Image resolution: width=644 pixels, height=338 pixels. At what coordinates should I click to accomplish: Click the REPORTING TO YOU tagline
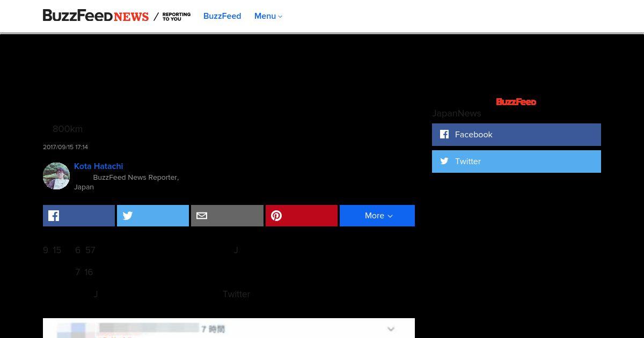point(177,17)
